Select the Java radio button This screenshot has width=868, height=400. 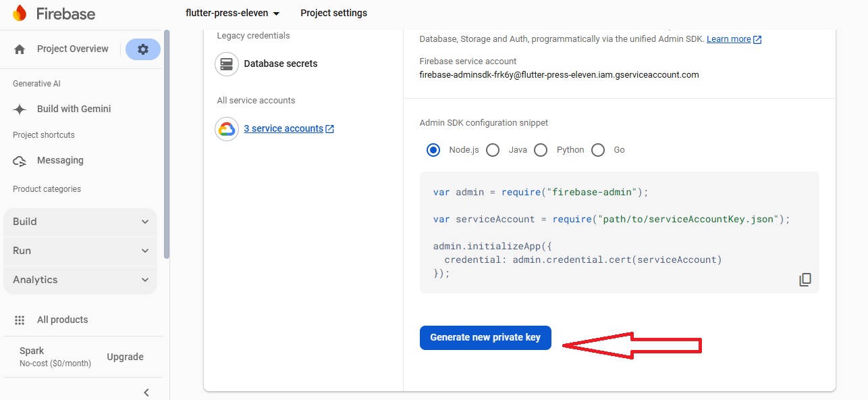point(493,150)
